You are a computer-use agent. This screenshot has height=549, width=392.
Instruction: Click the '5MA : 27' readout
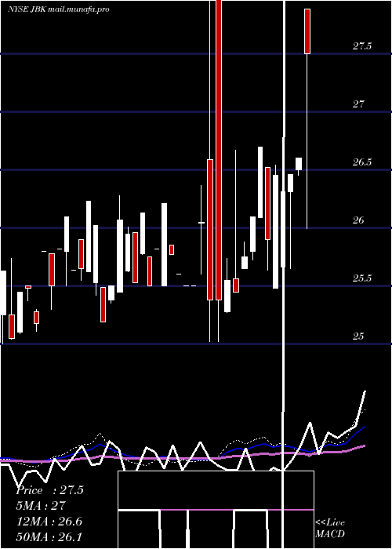(x=42, y=506)
